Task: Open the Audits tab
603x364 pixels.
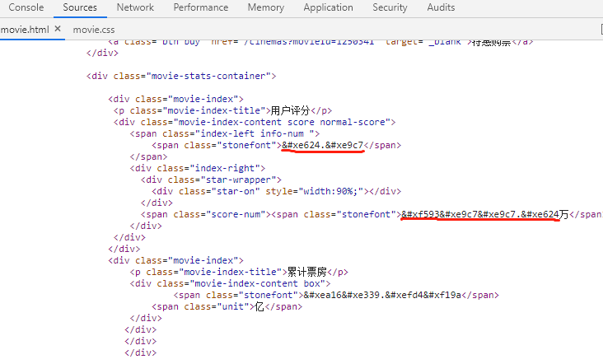Action: coord(441,7)
